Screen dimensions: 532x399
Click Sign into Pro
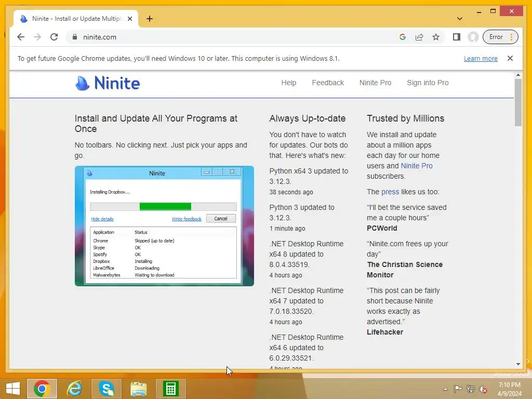pyautogui.click(x=428, y=83)
